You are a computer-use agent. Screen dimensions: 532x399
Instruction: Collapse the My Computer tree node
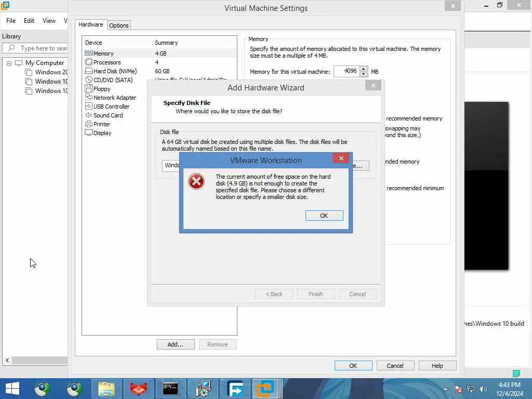pos(9,63)
